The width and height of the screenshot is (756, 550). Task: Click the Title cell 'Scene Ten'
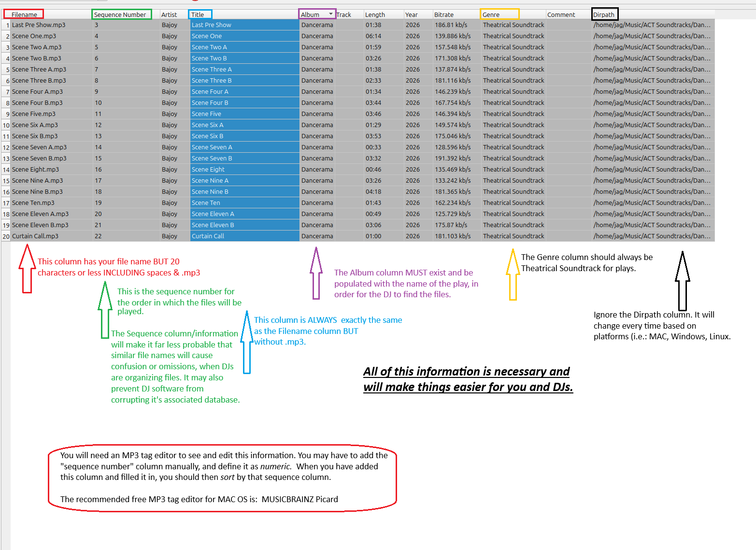point(244,203)
